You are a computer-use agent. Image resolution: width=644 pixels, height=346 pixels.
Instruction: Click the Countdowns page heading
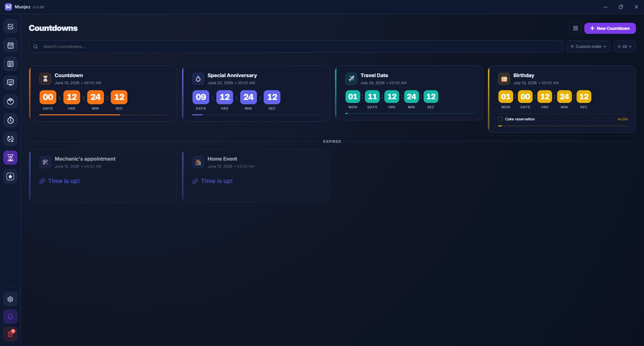click(x=53, y=28)
